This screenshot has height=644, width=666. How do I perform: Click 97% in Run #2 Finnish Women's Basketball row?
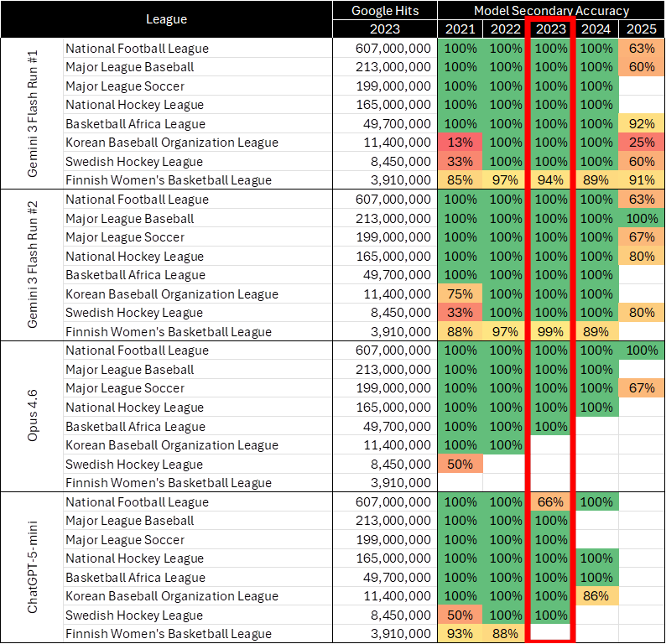tap(506, 331)
